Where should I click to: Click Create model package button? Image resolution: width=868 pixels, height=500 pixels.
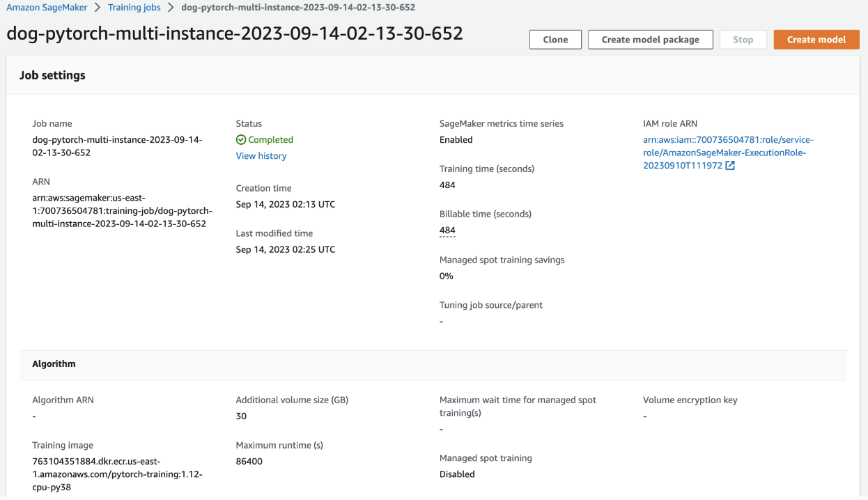tap(651, 40)
